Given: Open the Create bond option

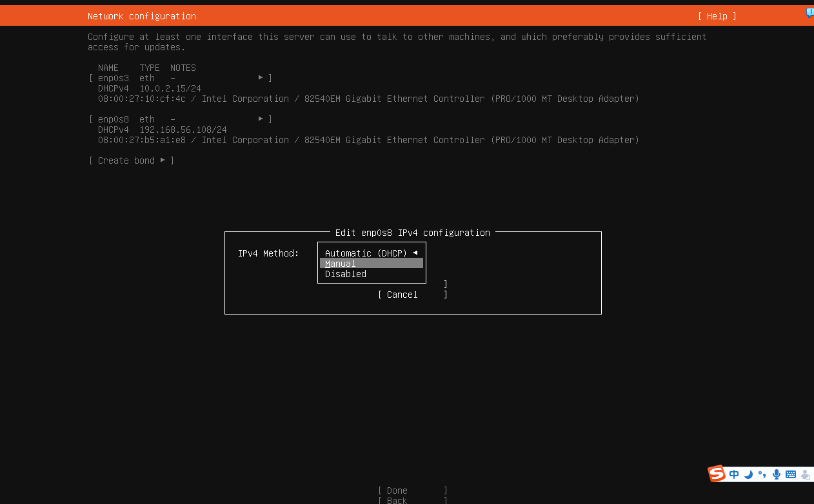Looking at the screenshot, I should [132, 160].
